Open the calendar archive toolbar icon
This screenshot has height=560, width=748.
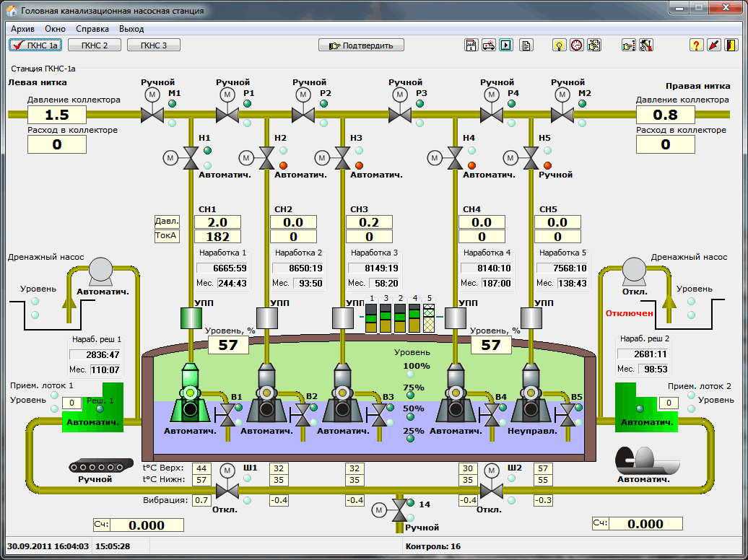click(471, 45)
